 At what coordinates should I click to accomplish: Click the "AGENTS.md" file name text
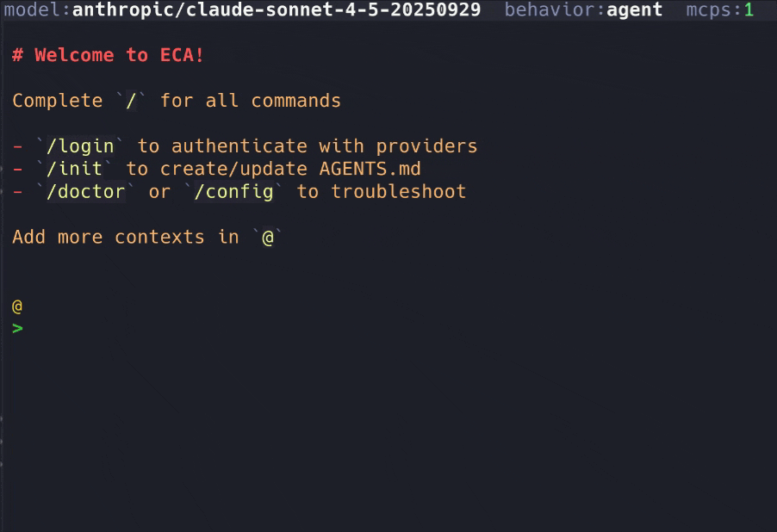[x=364, y=169]
